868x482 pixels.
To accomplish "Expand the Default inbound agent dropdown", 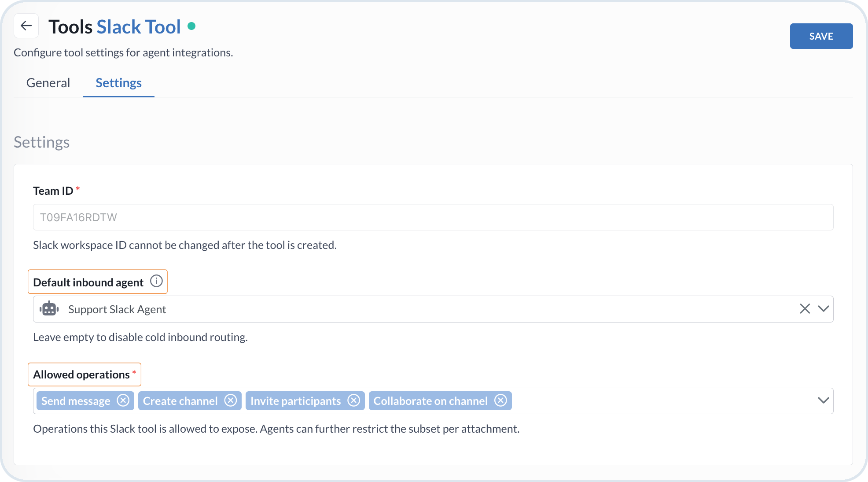I will (824, 309).
